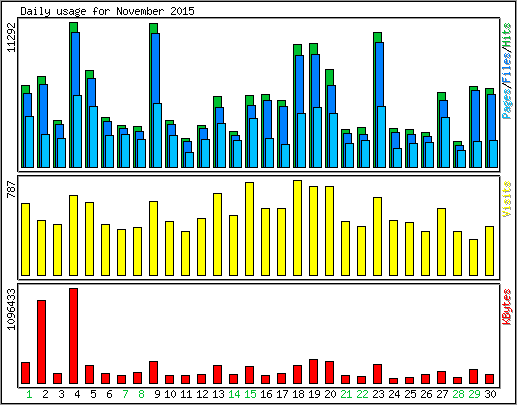Click the 11292 scale value
The height and width of the screenshot is (405, 517).
11,37
